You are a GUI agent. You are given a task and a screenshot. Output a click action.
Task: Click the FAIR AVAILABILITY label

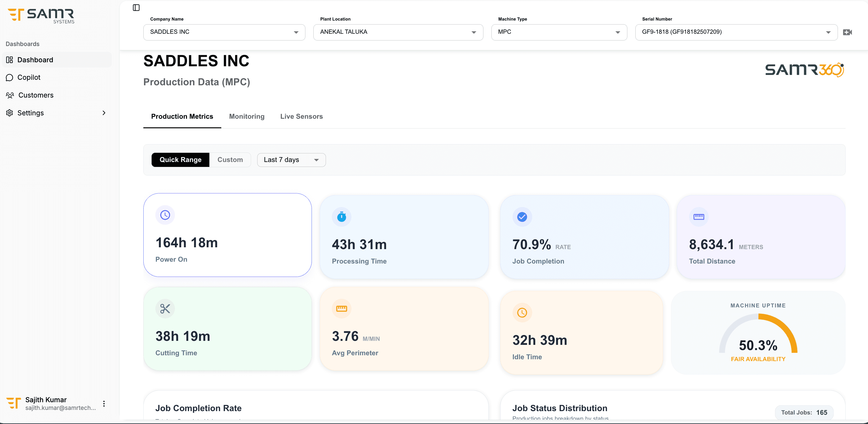pyautogui.click(x=758, y=359)
